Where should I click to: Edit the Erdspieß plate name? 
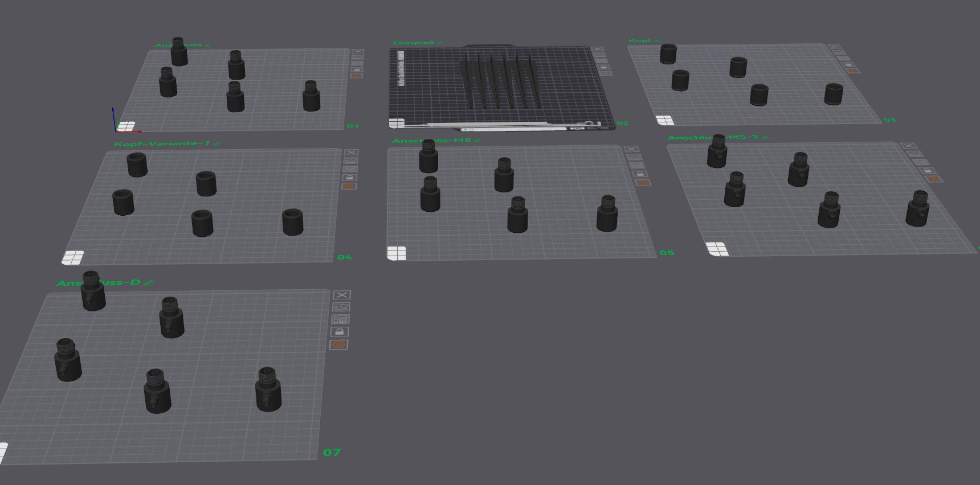click(440, 43)
